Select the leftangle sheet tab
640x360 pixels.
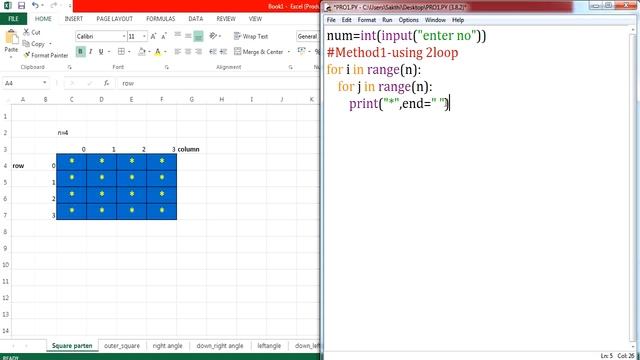point(269,346)
